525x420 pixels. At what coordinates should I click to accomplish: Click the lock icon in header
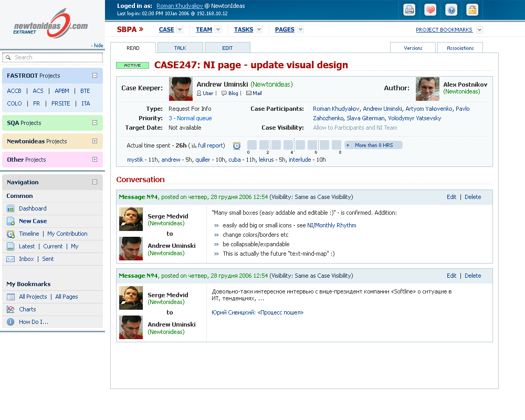[x=472, y=10]
